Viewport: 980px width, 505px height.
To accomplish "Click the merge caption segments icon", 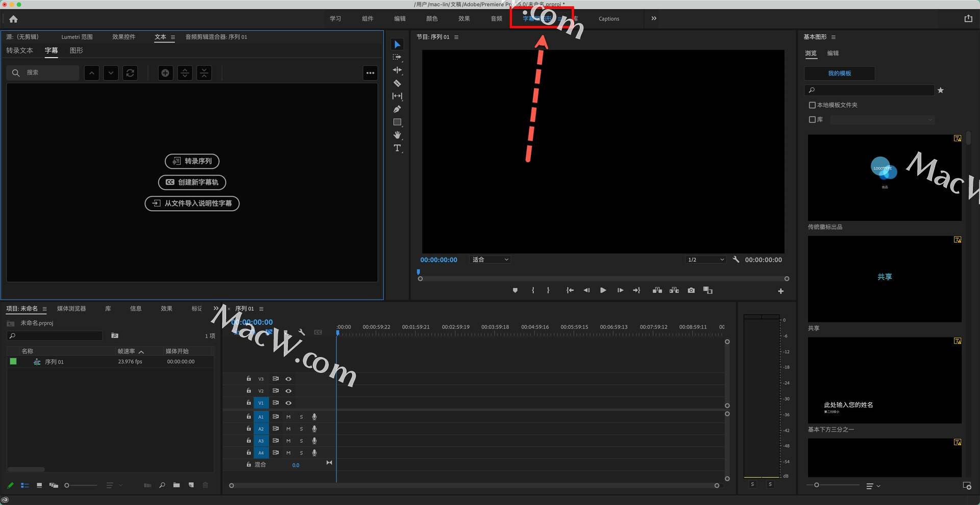I will 204,73.
